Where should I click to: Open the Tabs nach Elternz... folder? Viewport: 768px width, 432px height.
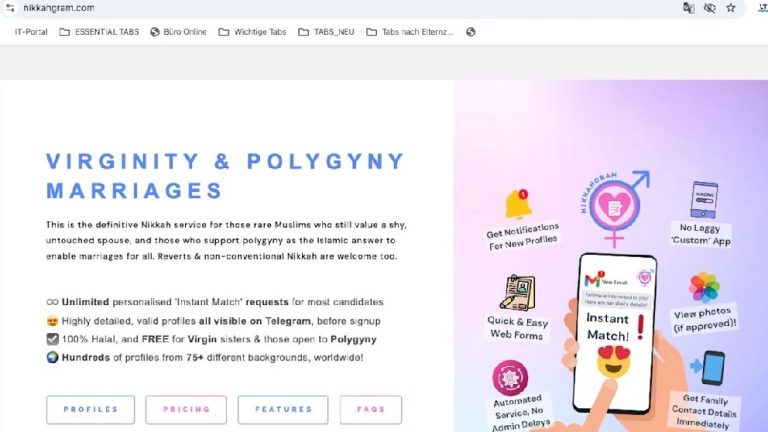(410, 32)
